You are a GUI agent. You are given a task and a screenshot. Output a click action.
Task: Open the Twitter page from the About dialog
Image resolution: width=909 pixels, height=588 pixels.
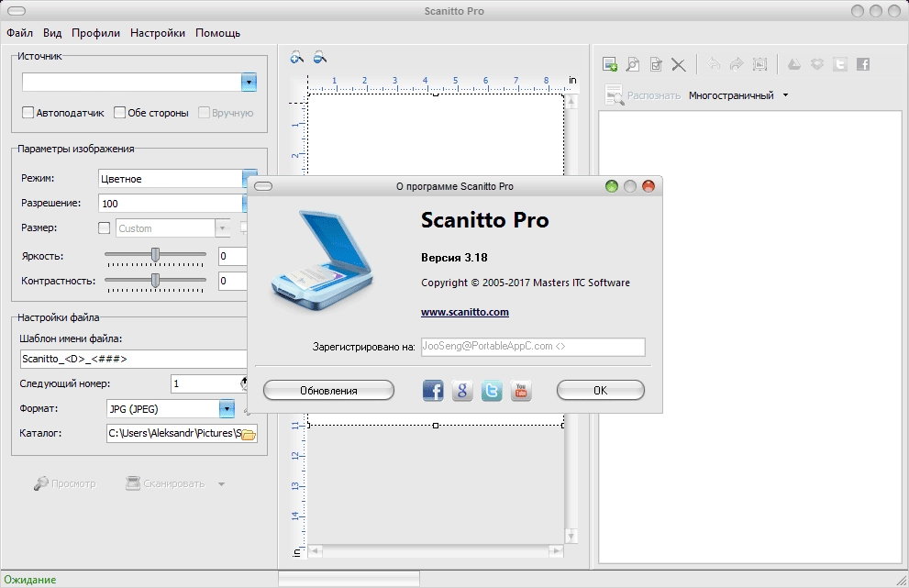coord(492,391)
